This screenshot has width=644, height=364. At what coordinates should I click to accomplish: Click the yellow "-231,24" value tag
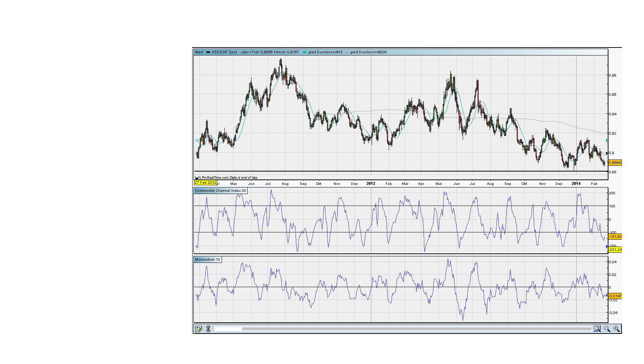pyautogui.click(x=615, y=250)
